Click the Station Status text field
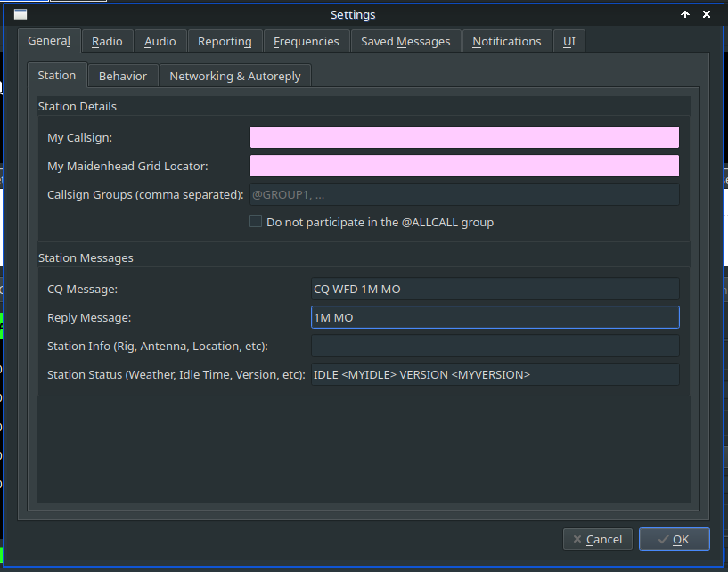This screenshot has width=728, height=572. coord(495,374)
